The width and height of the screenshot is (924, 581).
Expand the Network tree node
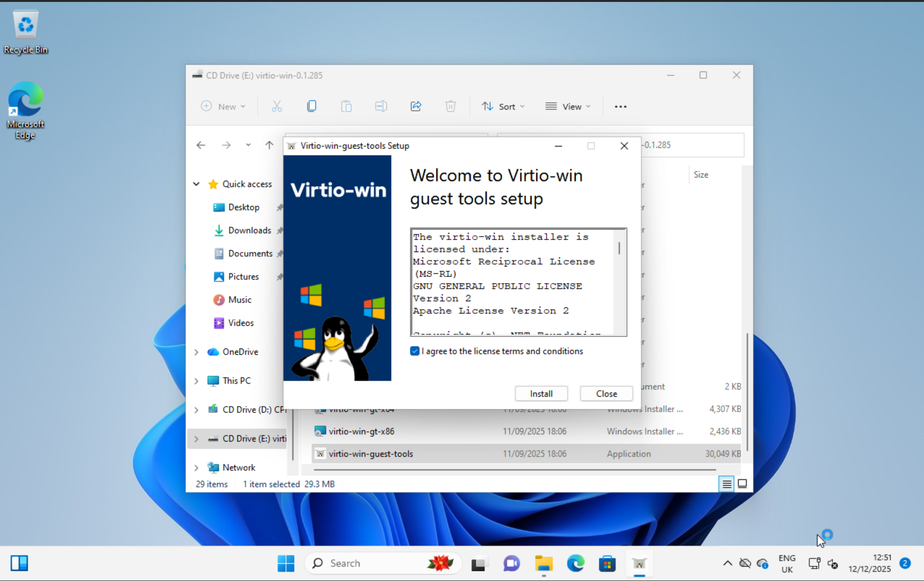pos(196,467)
